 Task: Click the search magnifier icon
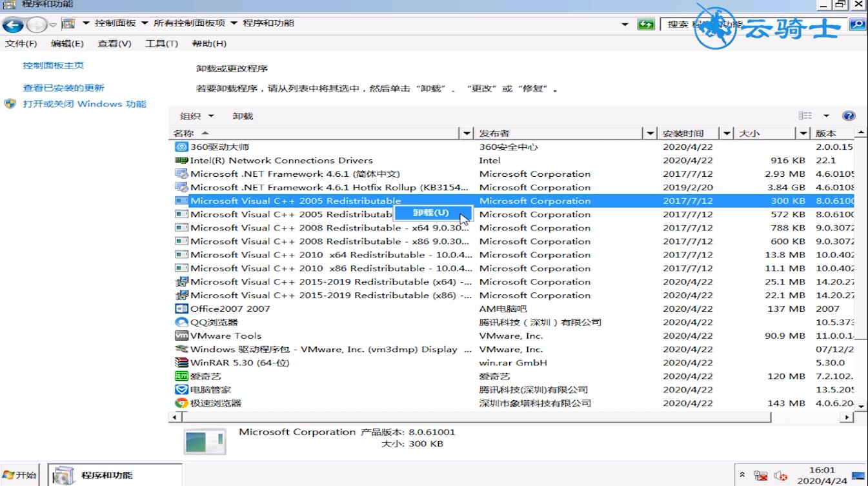tap(857, 25)
